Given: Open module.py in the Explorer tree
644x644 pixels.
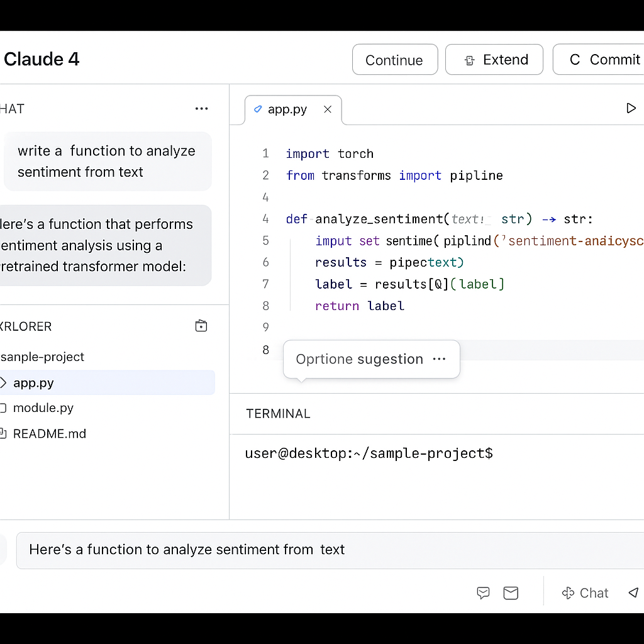Looking at the screenshot, I should pyautogui.click(x=43, y=408).
